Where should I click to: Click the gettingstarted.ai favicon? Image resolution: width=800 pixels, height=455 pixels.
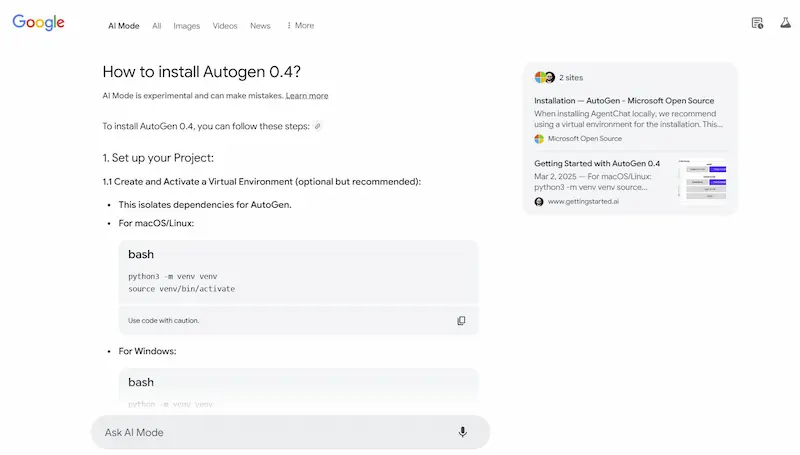point(539,201)
